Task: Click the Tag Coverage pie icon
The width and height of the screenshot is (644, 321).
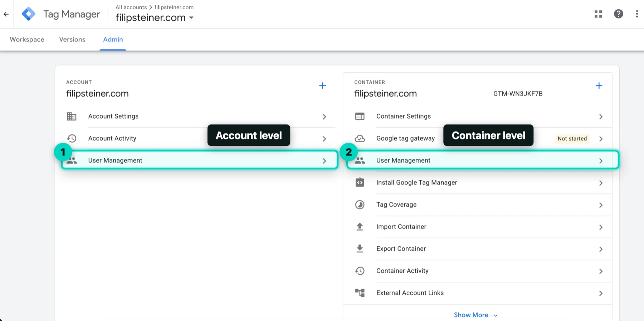Action: [360, 204]
